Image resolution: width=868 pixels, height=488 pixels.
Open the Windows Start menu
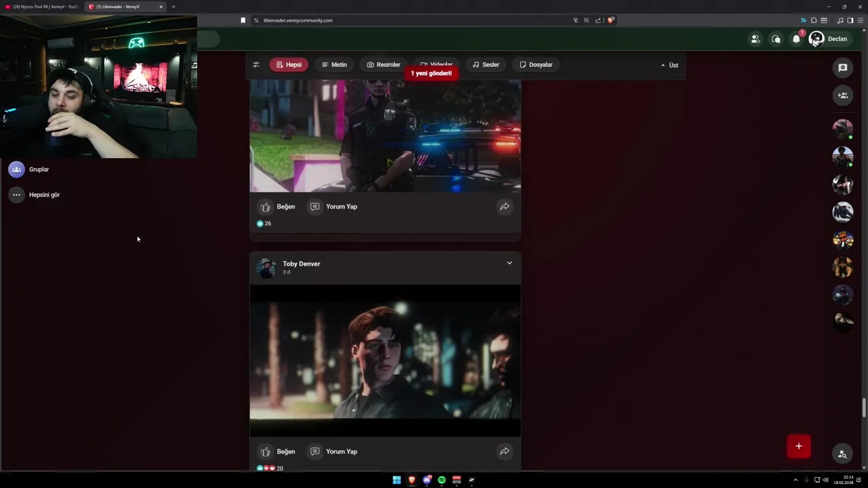coord(397,480)
